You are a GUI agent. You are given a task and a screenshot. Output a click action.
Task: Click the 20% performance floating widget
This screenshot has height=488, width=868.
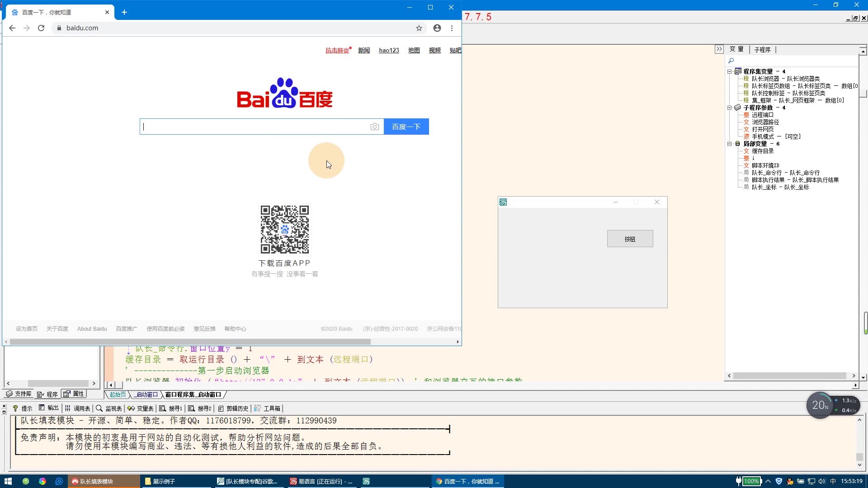(x=820, y=405)
